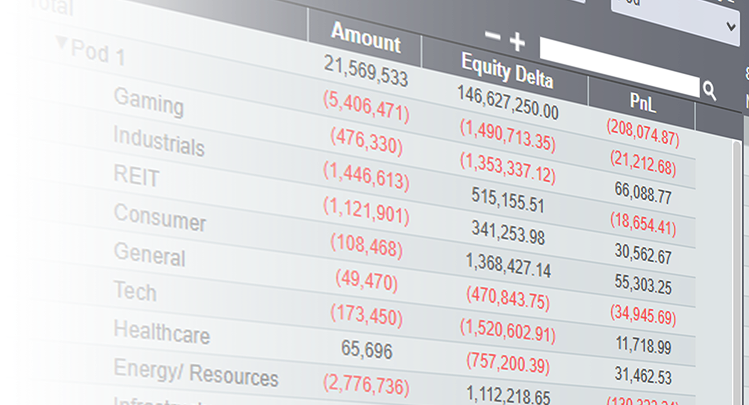Sort by the Amount column header

click(x=366, y=40)
